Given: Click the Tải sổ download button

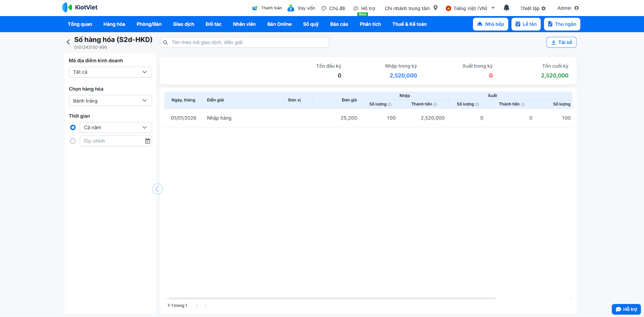Looking at the screenshot, I should point(561,42).
